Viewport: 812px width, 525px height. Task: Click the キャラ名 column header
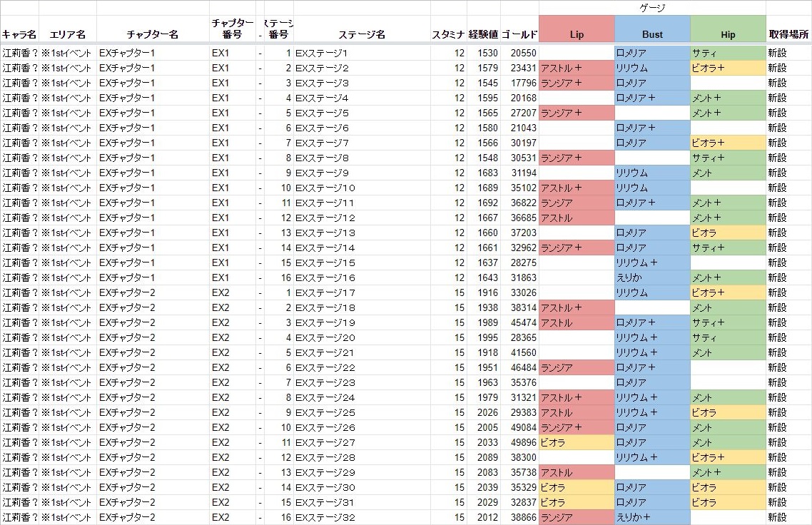[x=19, y=34]
